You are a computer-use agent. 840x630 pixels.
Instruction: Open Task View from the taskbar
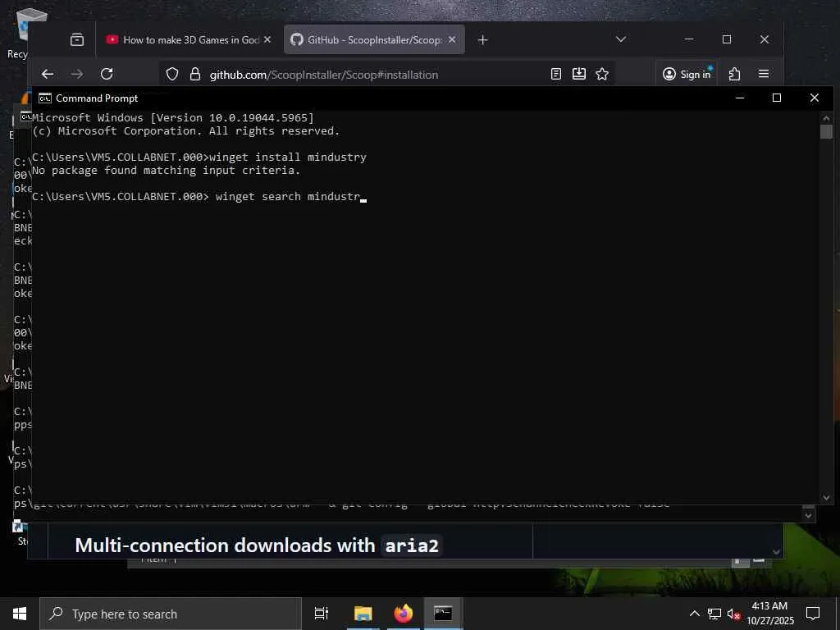(x=321, y=614)
